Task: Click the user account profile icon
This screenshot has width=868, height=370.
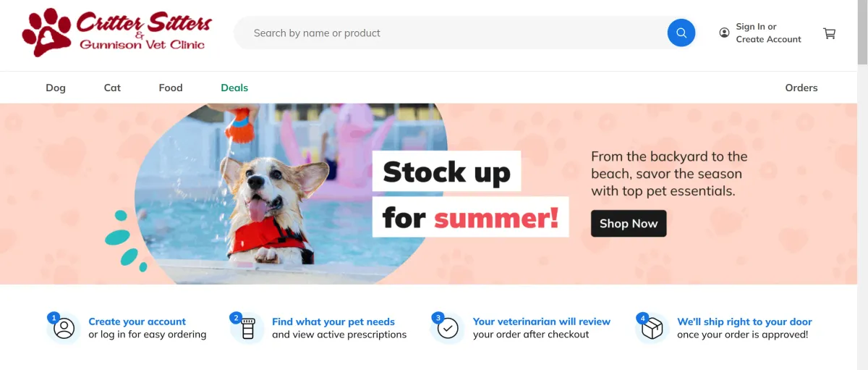Action: pos(724,33)
